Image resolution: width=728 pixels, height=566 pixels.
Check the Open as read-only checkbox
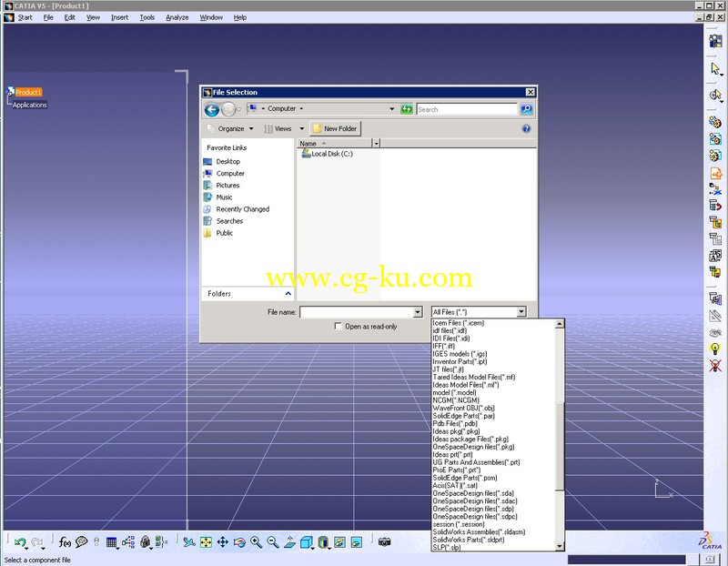tap(339, 326)
